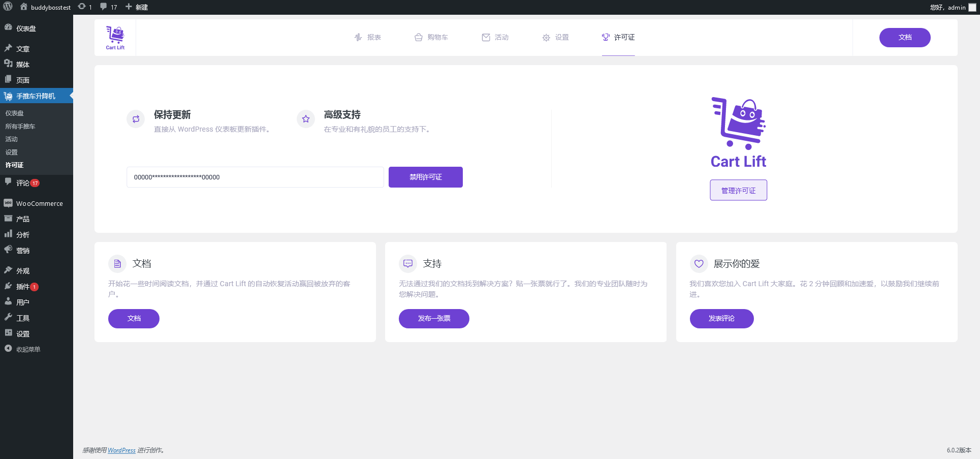Open 设置 submenu under Cart Lift
Viewport: 980px width, 459px height.
tap(11, 152)
